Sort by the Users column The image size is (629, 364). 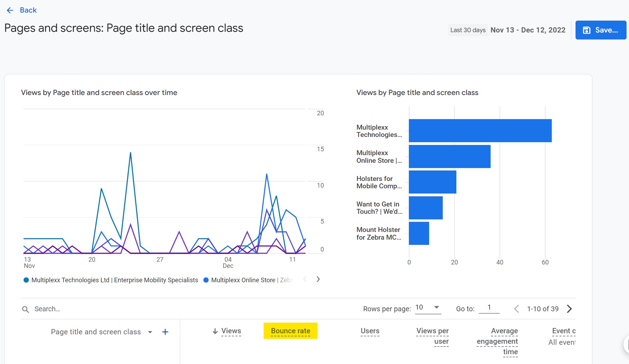click(370, 331)
